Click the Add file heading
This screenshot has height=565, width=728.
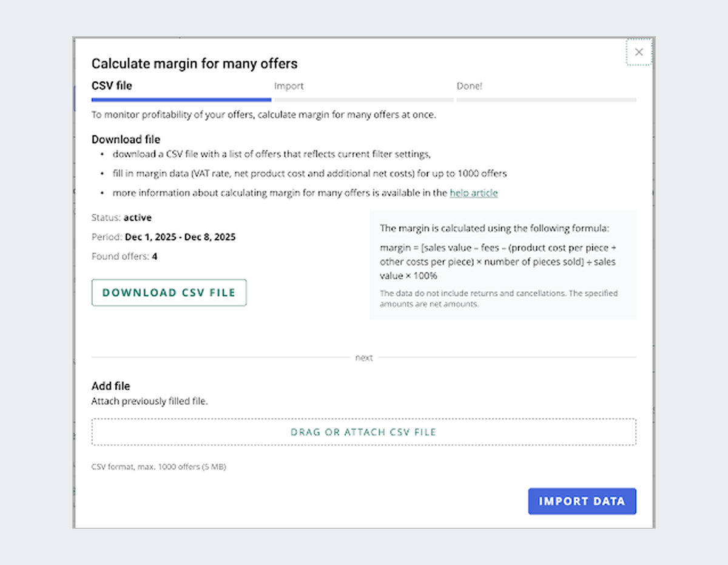click(x=111, y=385)
